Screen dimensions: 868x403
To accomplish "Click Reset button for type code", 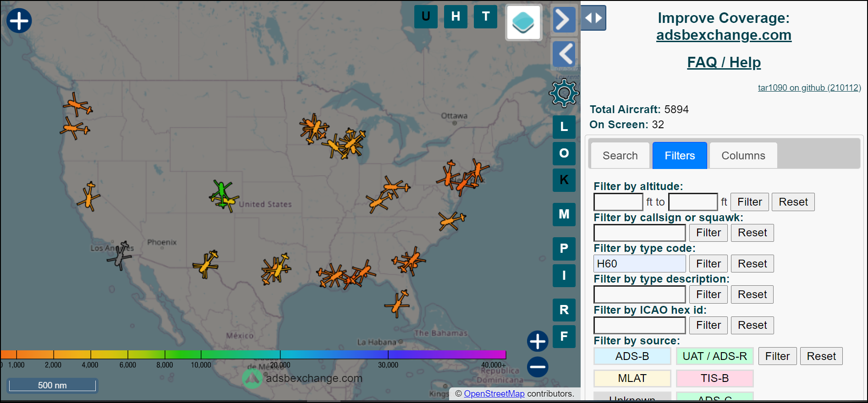I will [753, 264].
